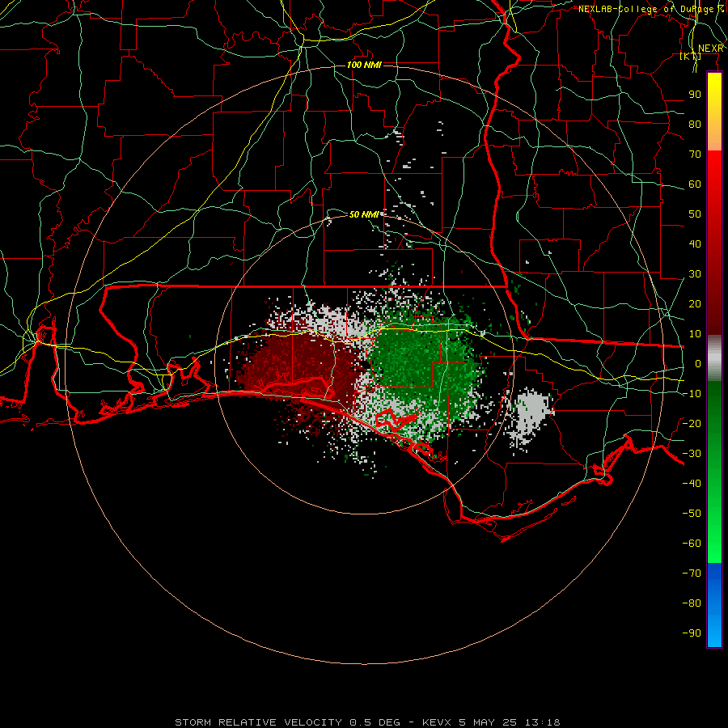
Task: Click the -40 value on the color scale
Action: (x=692, y=484)
